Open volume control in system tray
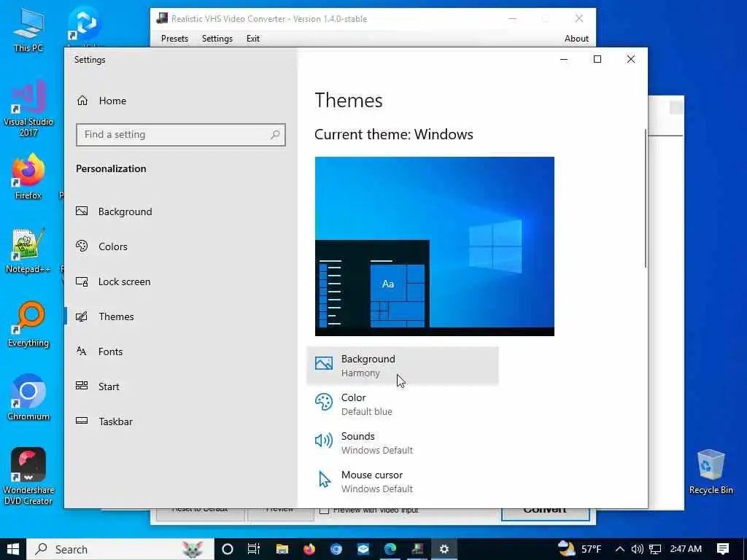The height and width of the screenshot is (560, 747). pos(637,549)
